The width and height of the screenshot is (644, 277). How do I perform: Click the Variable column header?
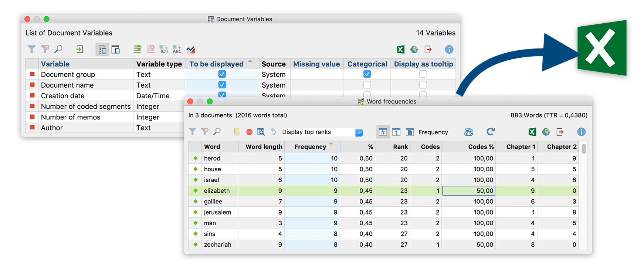[x=55, y=64]
